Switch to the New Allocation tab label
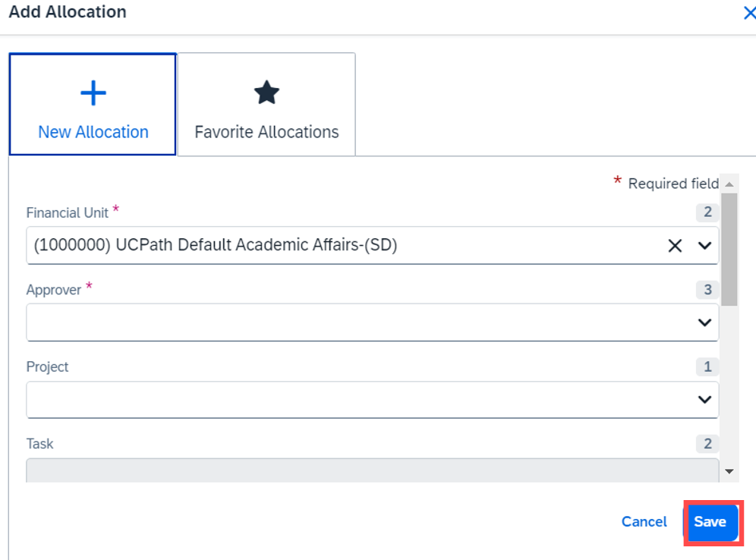Screen dimensions: 756x560 pos(93,132)
